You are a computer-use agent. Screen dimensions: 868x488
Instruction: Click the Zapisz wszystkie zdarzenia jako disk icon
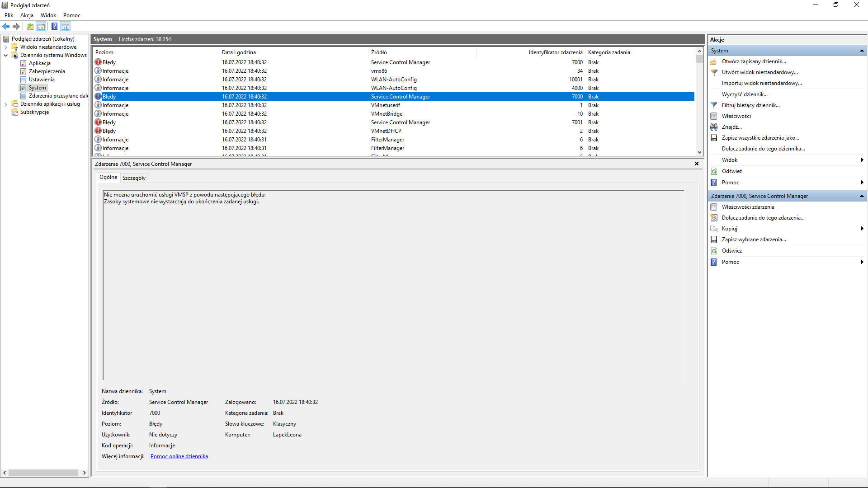714,138
